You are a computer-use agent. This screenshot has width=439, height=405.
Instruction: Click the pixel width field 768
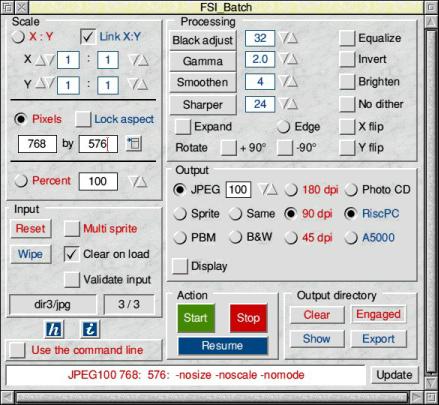(37, 144)
